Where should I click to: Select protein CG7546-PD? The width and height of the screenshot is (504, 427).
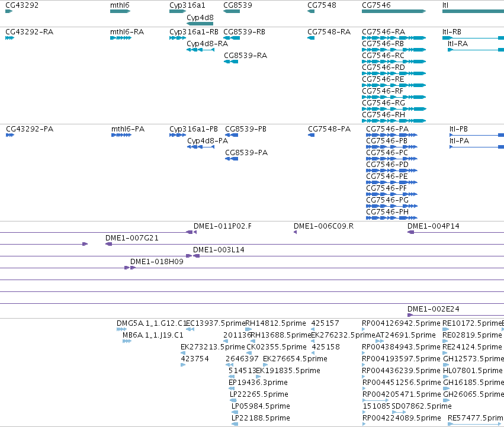[x=391, y=171]
